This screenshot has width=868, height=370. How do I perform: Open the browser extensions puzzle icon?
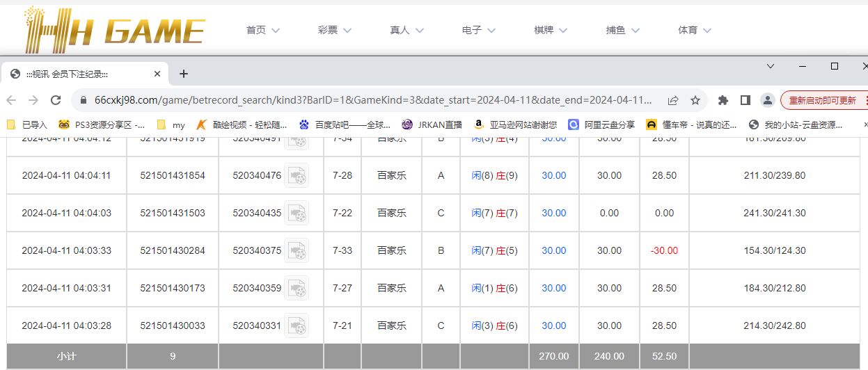click(723, 100)
